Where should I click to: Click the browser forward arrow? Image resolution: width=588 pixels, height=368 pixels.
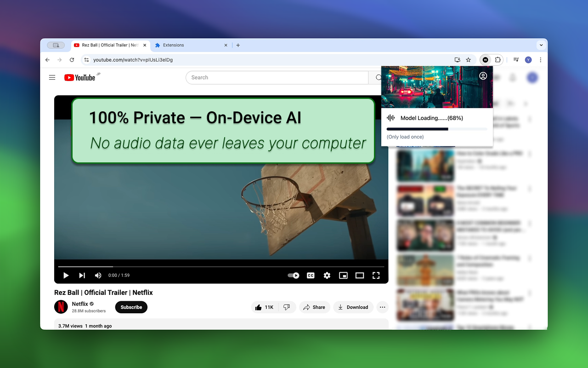tap(59, 60)
